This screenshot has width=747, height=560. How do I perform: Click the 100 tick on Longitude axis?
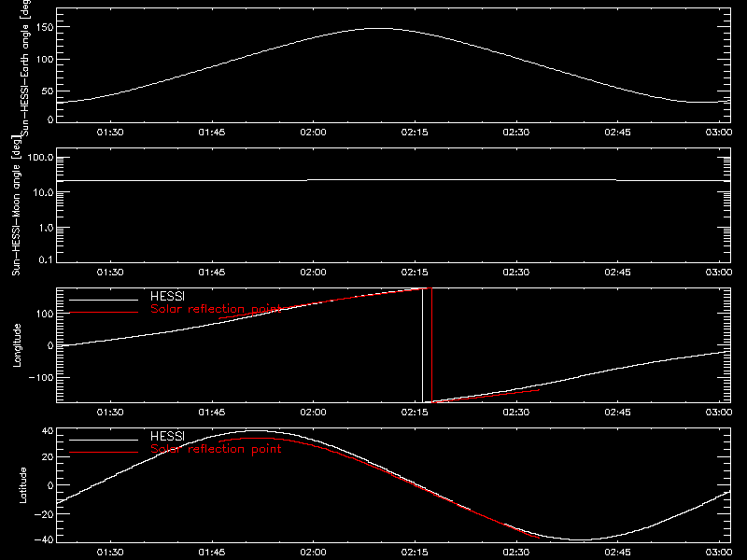tap(44, 314)
